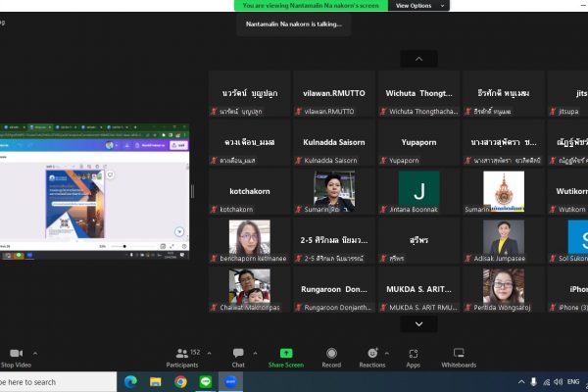
Task: Select the kotchakorn participant tile
Action: [x=249, y=191]
